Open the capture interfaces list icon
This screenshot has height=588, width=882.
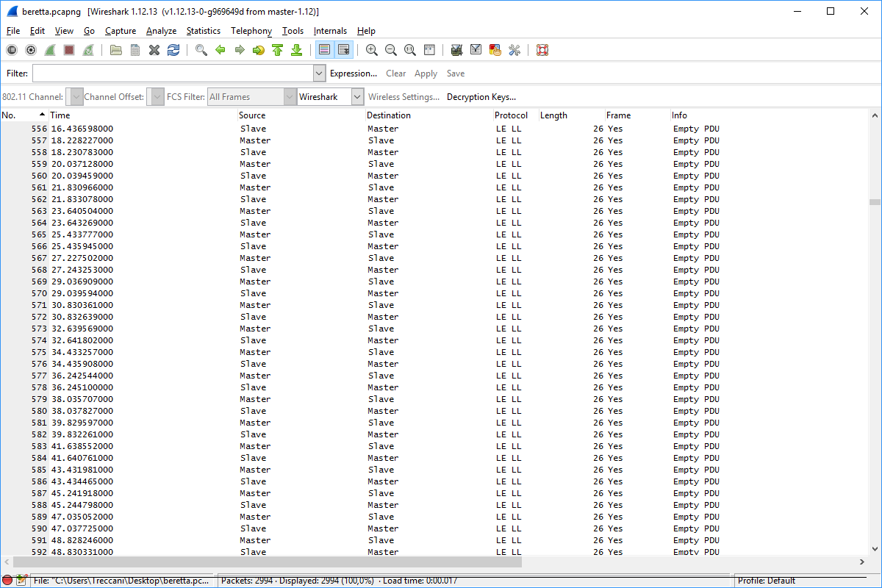coord(12,50)
